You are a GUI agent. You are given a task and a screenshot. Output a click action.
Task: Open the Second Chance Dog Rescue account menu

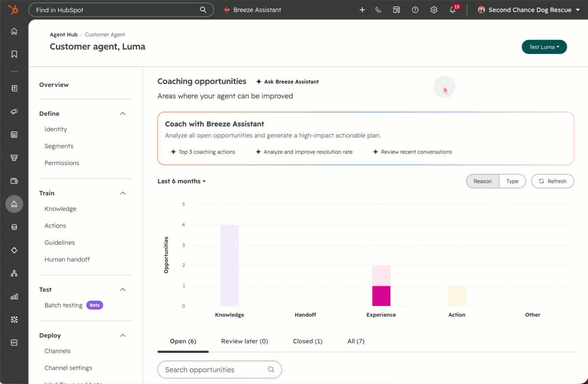click(x=529, y=10)
